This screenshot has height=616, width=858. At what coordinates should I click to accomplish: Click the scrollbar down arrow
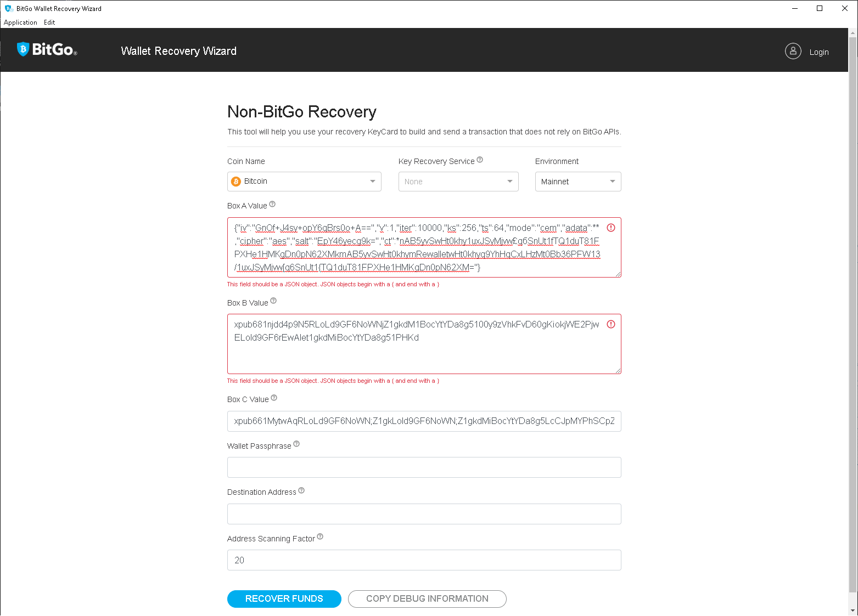(853, 611)
